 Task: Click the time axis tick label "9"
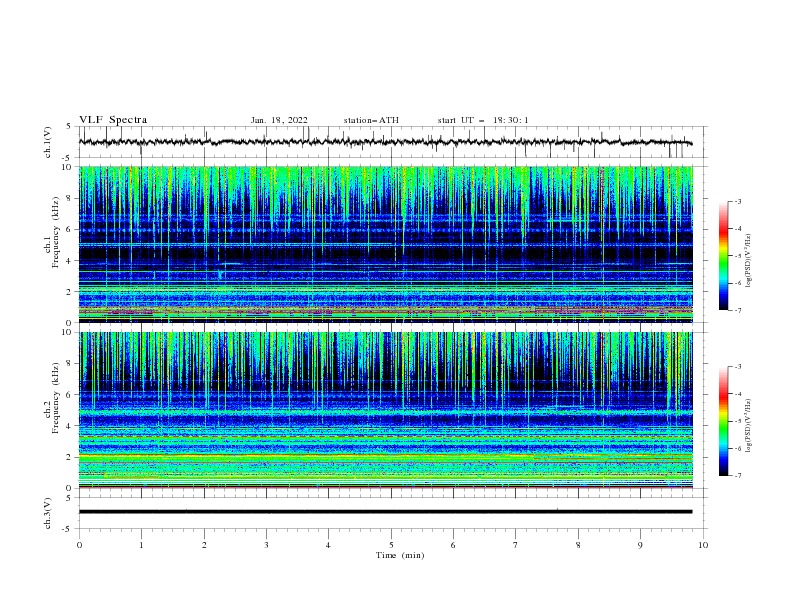click(x=640, y=545)
